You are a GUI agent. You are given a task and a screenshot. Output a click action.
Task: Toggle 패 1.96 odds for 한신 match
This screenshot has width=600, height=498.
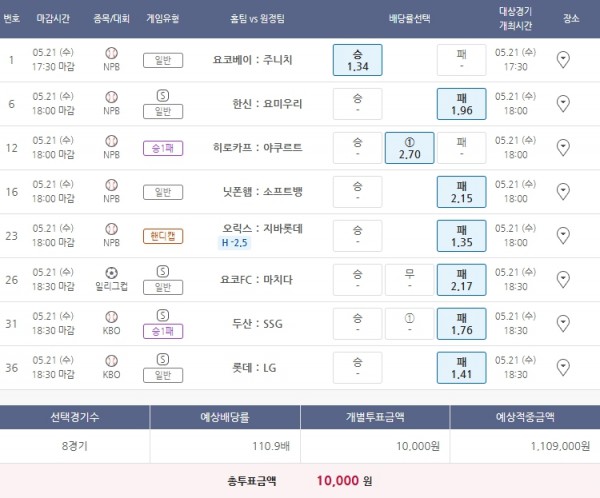(462, 103)
